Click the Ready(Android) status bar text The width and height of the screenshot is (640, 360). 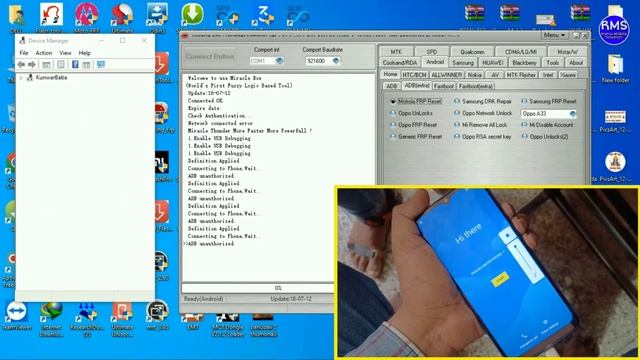pyautogui.click(x=203, y=299)
